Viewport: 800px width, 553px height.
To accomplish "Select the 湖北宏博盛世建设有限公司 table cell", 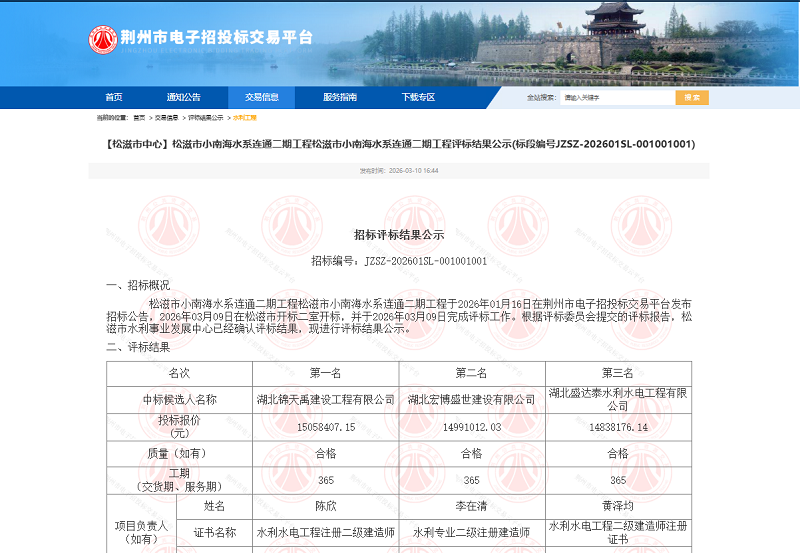I will 472,400.
